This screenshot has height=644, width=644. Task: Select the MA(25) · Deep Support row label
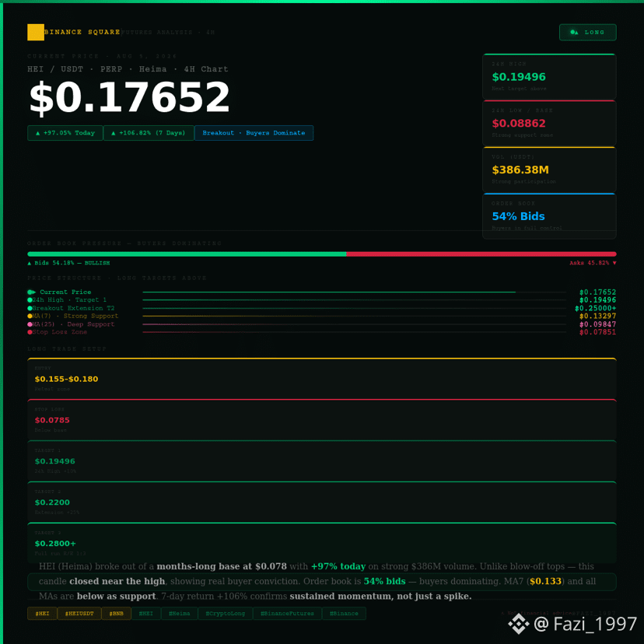[x=74, y=324]
